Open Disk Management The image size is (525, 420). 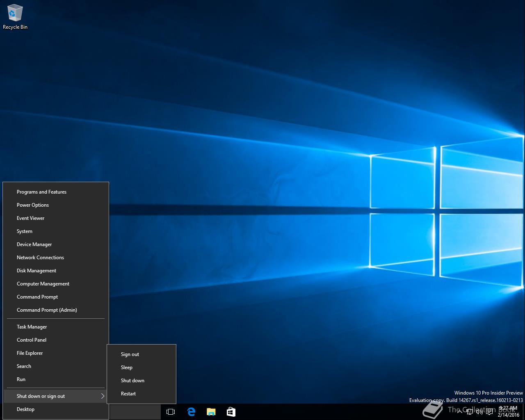[56, 271]
